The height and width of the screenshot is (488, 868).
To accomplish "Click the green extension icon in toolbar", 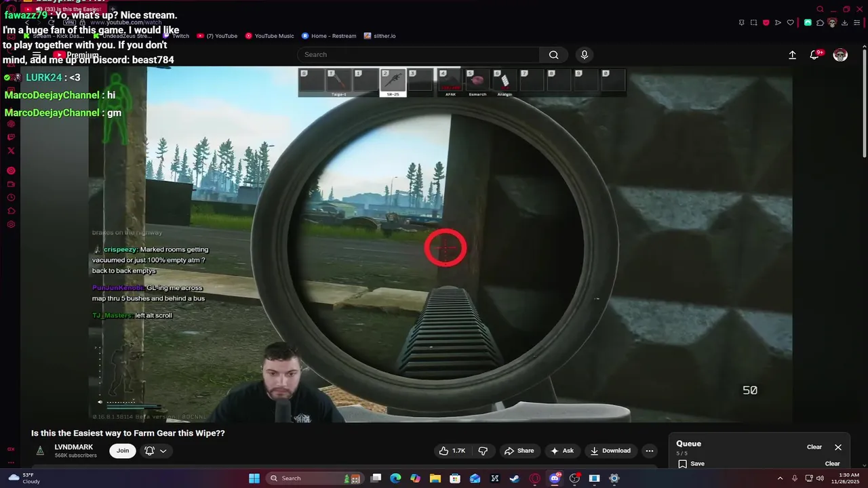I will click(x=808, y=22).
